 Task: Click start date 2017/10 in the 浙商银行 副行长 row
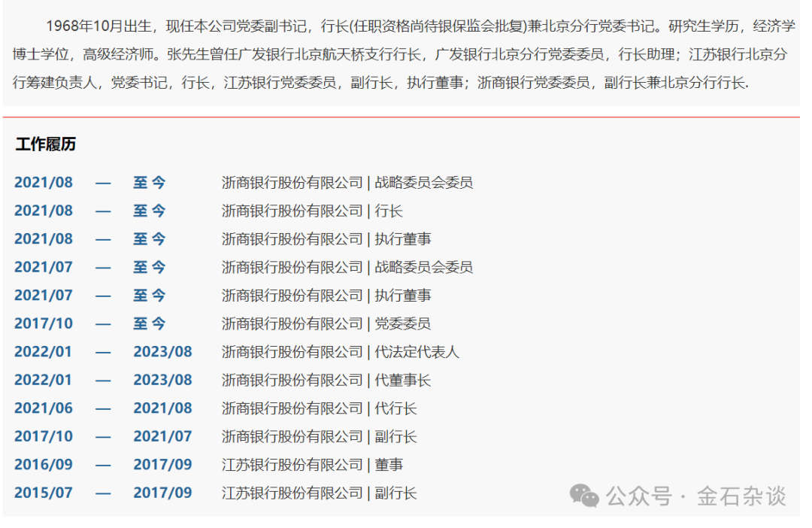tap(44, 437)
